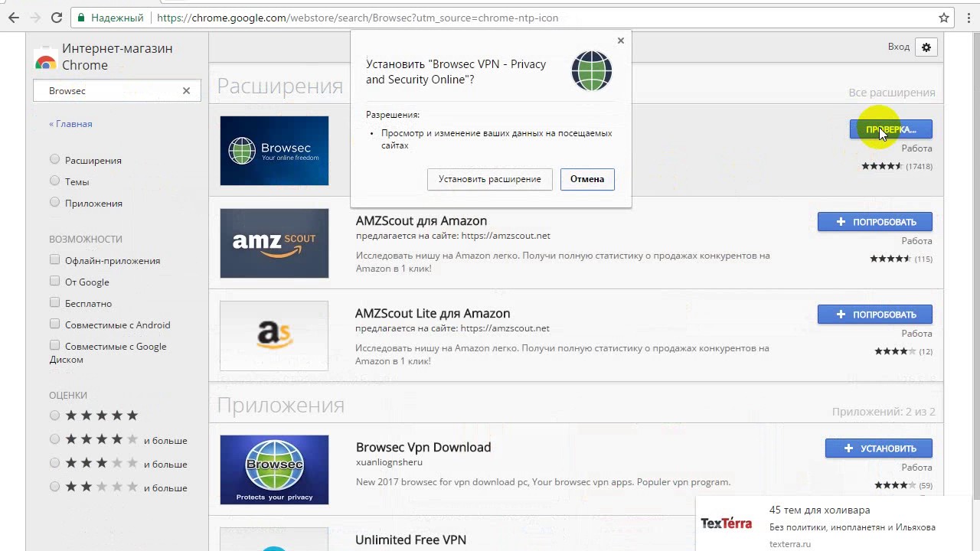Click the star rating of AMZScout Lite
The height and width of the screenshot is (551, 980).
[895, 351]
